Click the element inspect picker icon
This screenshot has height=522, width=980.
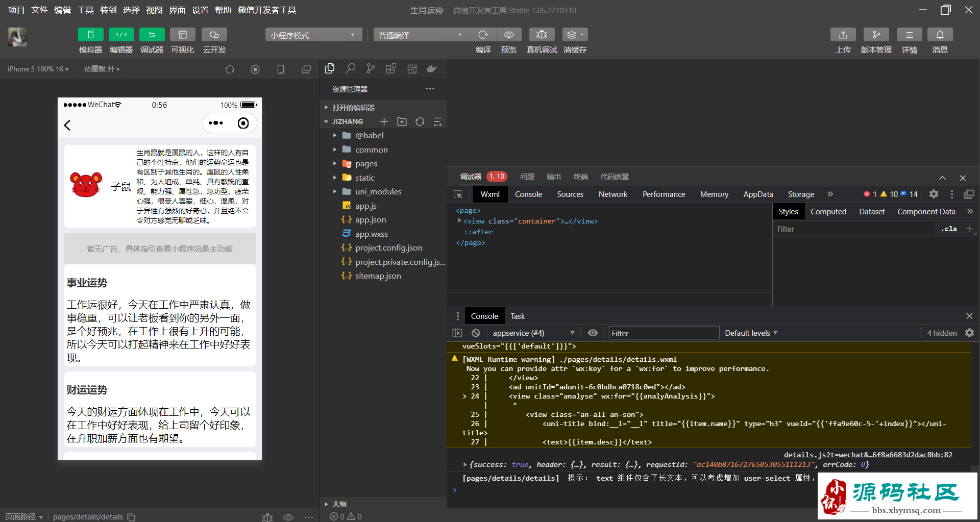[458, 194]
